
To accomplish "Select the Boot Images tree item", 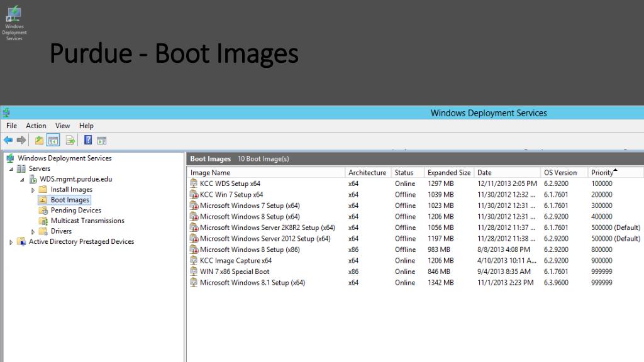I will click(x=70, y=200).
